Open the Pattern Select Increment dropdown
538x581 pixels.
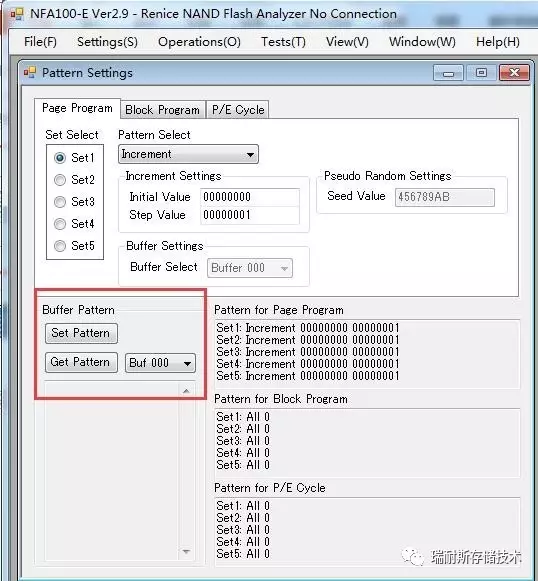point(188,154)
